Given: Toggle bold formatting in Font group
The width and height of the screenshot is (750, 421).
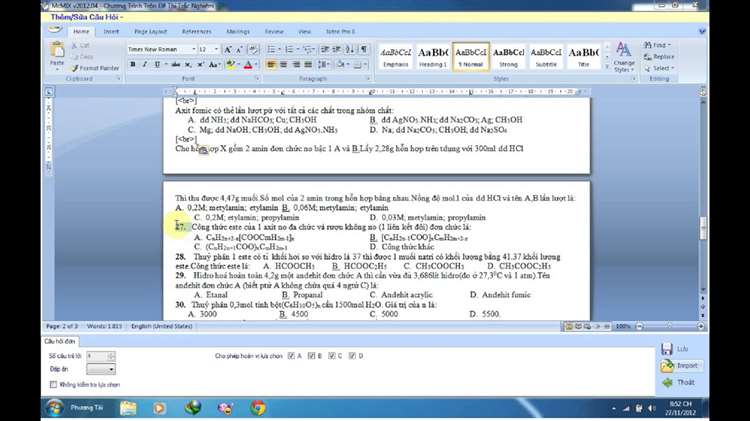Looking at the screenshot, I should pos(132,64).
